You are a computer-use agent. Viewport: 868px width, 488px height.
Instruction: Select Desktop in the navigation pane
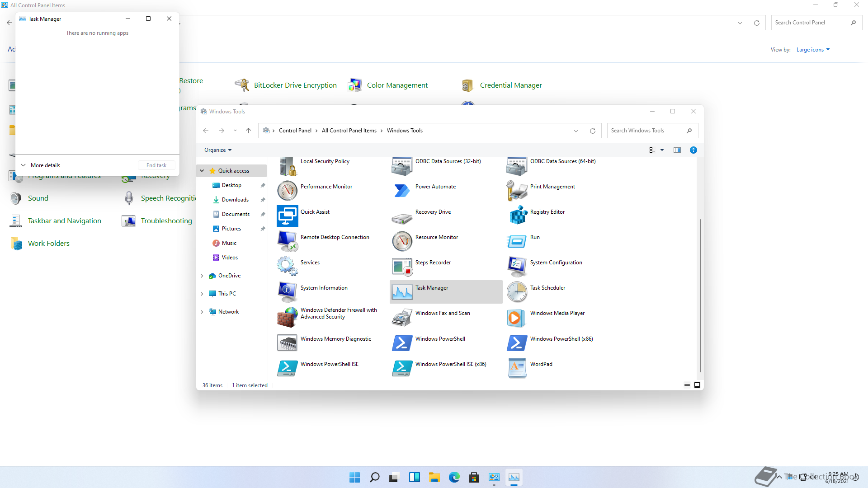tap(231, 185)
